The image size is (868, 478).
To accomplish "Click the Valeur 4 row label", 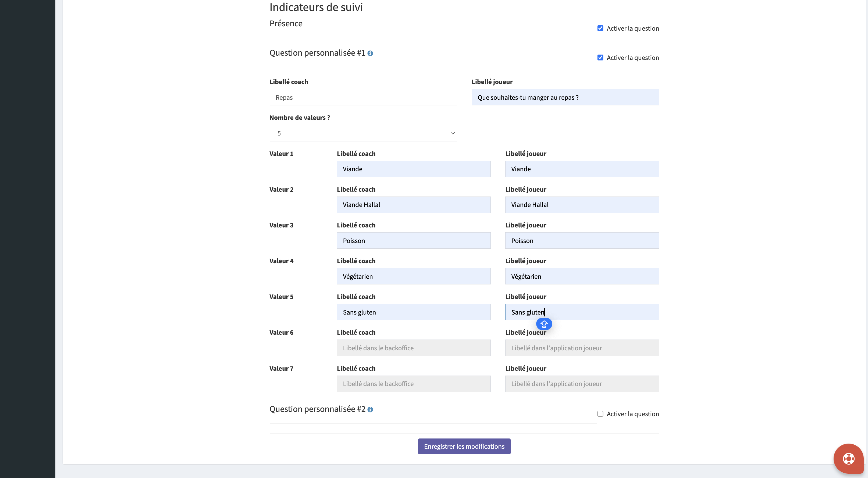I will pyautogui.click(x=281, y=261).
